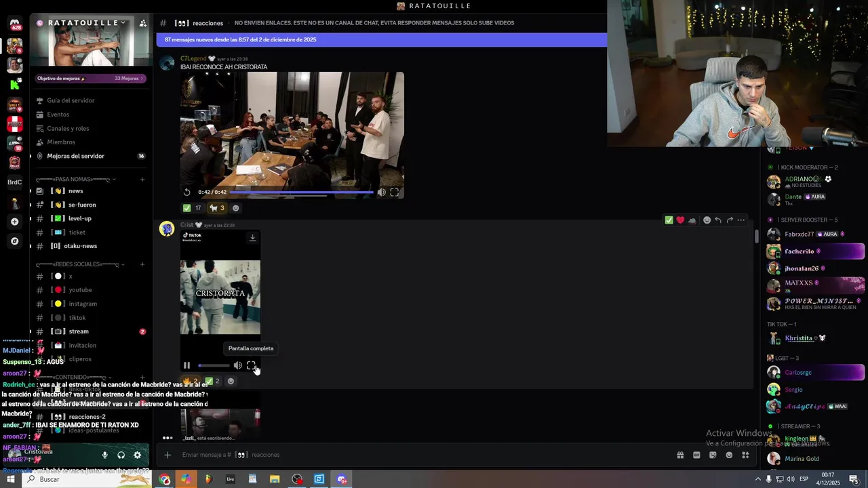This screenshot has height=488, width=868.
Task: Mute the 0:42 video volume
Action: (381, 192)
